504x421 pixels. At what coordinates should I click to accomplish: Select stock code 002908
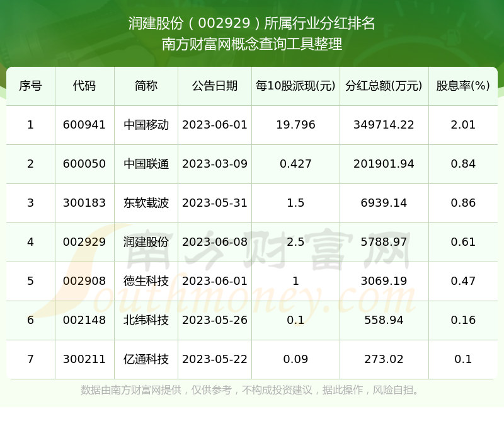coord(84,281)
